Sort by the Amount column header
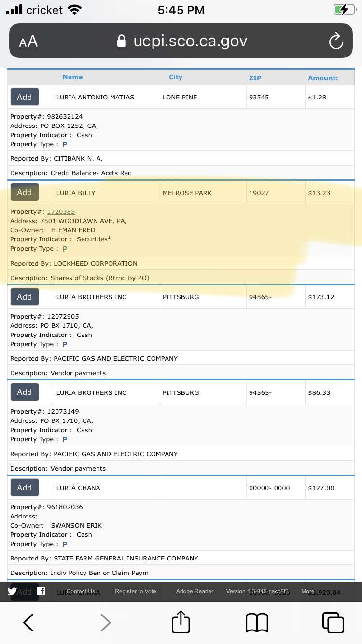Image resolution: width=362 pixels, height=644 pixels. coord(323,78)
